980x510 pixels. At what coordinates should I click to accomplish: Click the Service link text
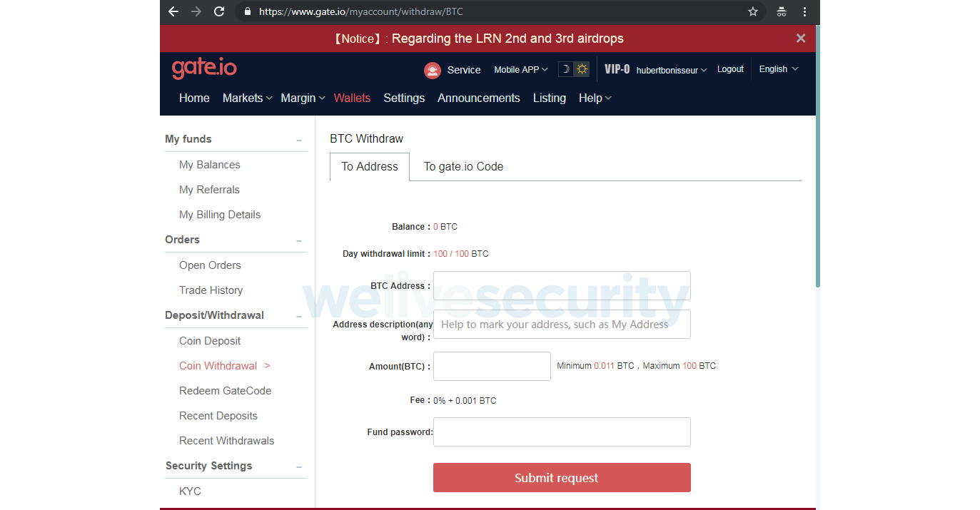pyautogui.click(x=464, y=70)
